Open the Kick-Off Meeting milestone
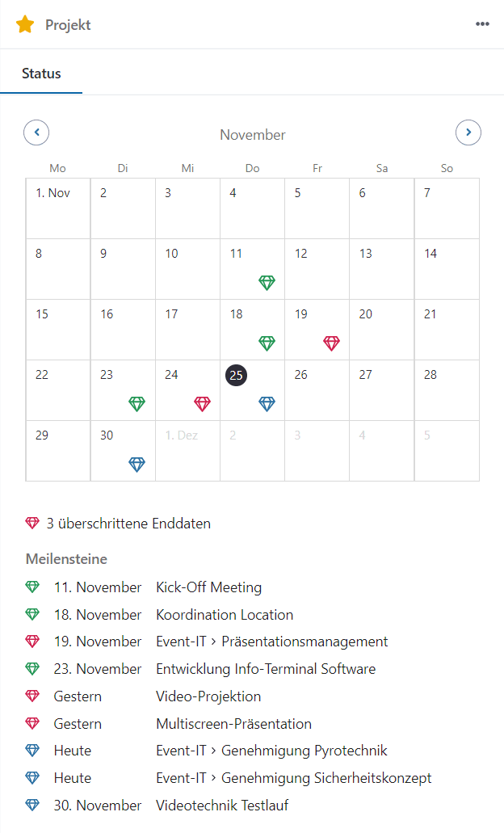Viewport: 504px width, 833px height. (208, 587)
